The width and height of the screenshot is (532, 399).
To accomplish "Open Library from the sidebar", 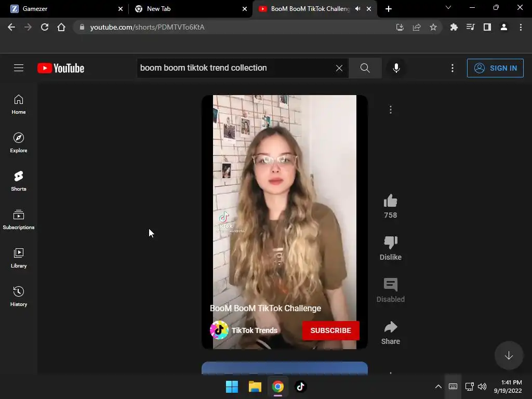I will pos(19,258).
